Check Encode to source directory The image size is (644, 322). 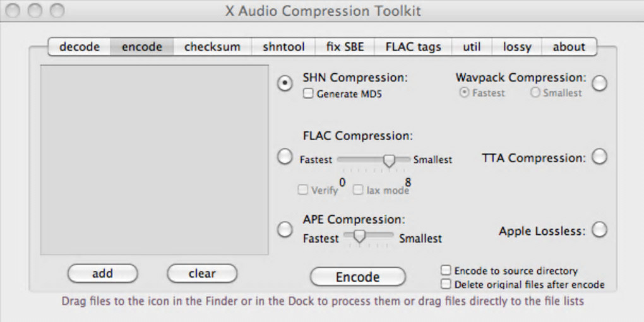pyautogui.click(x=446, y=270)
